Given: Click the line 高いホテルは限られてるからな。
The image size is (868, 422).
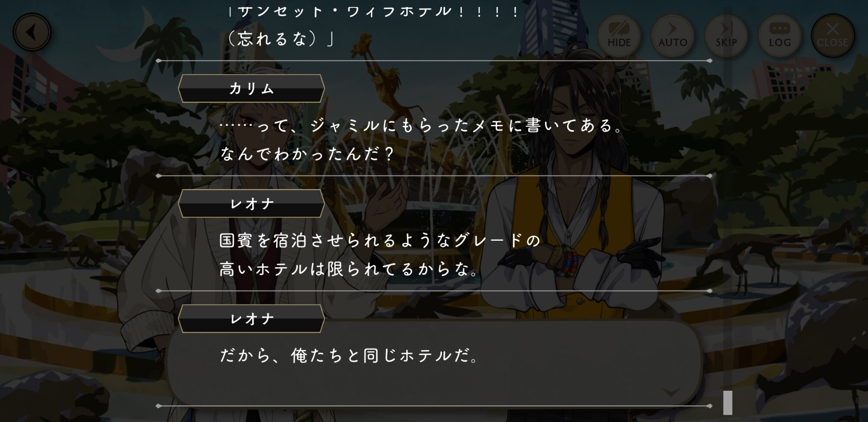Looking at the screenshot, I should point(349,269).
